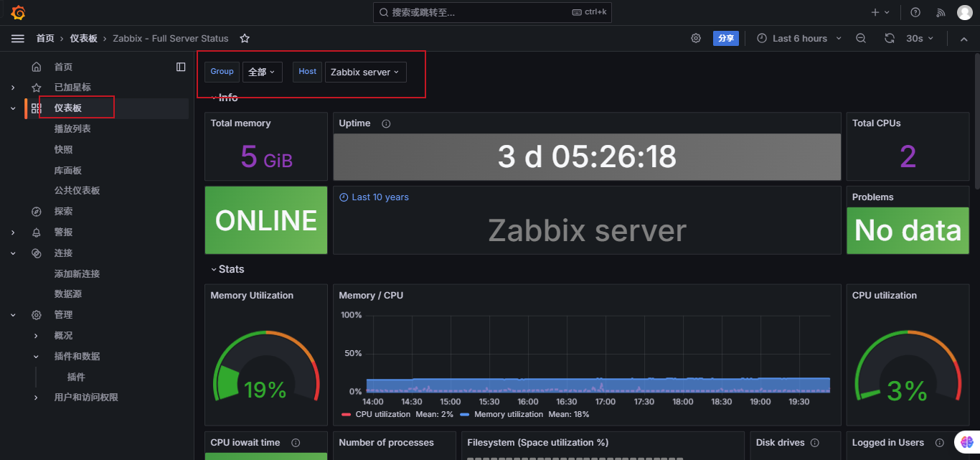Show the CPU iowait time info icon
Screen dimensions: 980x460
click(296, 443)
